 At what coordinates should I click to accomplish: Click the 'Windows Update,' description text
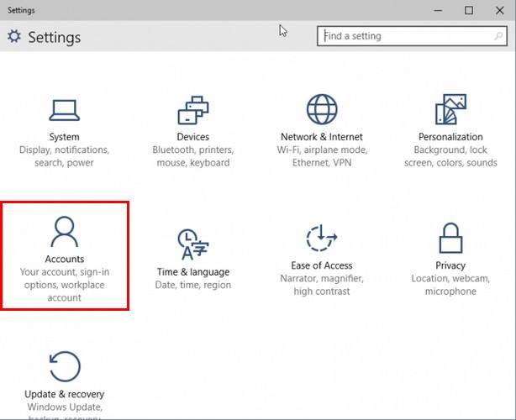click(x=65, y=407)
